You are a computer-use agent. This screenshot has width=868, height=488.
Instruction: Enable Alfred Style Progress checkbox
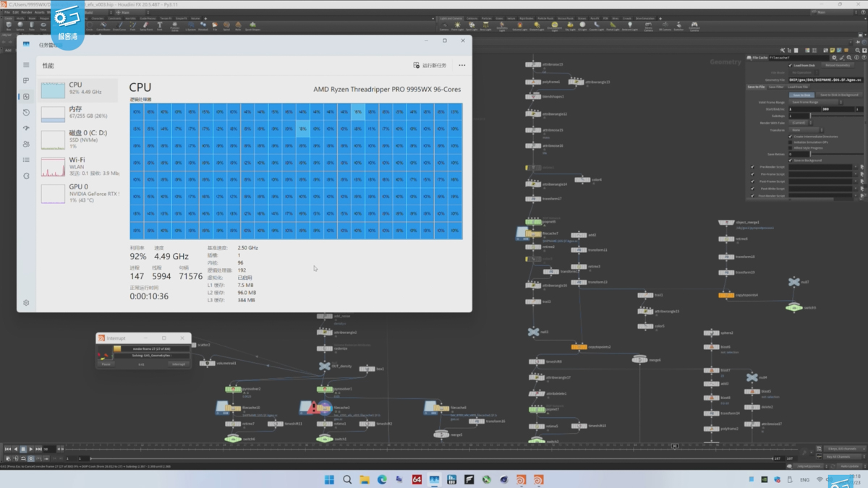790,148
